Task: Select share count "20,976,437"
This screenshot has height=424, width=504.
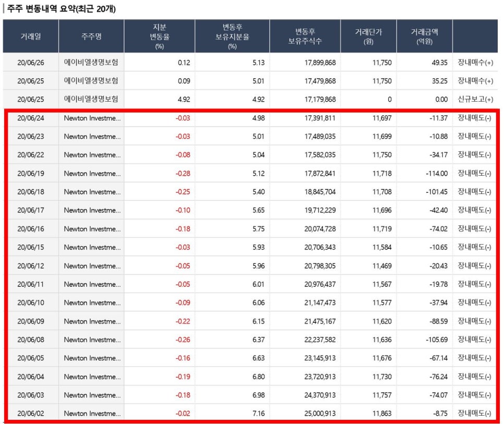Action: click(320, 284)
